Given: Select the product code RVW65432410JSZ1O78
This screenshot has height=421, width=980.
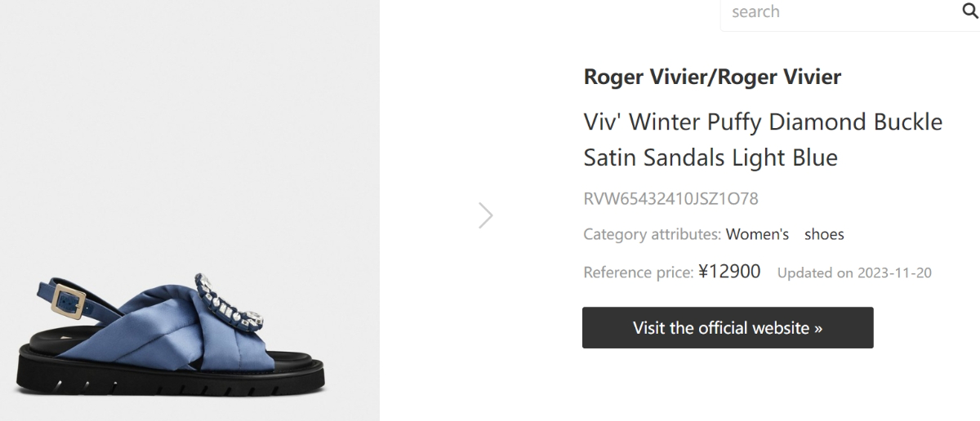Looking at the screenshot, I should coord(670,199).
